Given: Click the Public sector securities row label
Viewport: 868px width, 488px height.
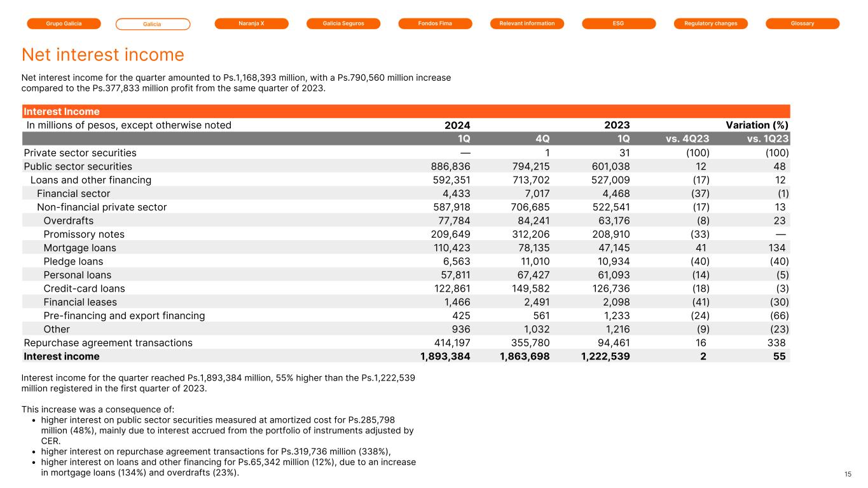Looking at the screenshot, I should tap(78, 166).
